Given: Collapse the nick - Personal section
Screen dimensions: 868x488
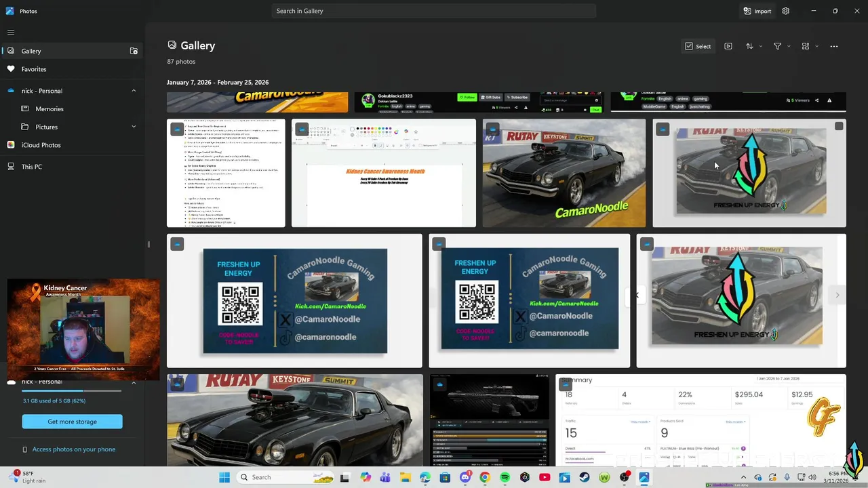Looking at the screenshot, I should [134, 91].
